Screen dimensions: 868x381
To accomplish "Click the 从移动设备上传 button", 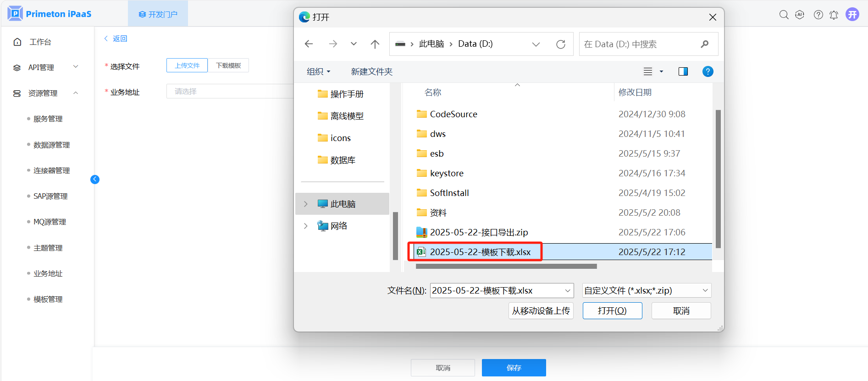I will click(x=541, y=311).
